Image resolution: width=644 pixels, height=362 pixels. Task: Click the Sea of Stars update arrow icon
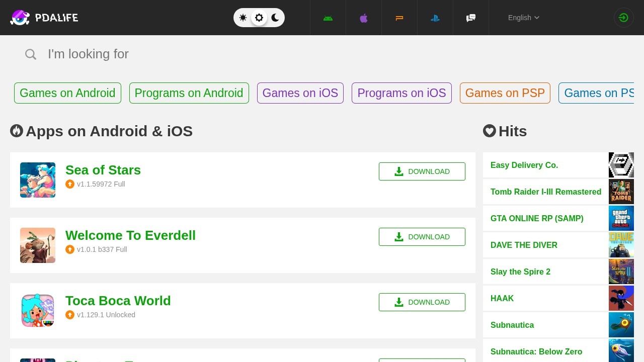coord(70,184)
